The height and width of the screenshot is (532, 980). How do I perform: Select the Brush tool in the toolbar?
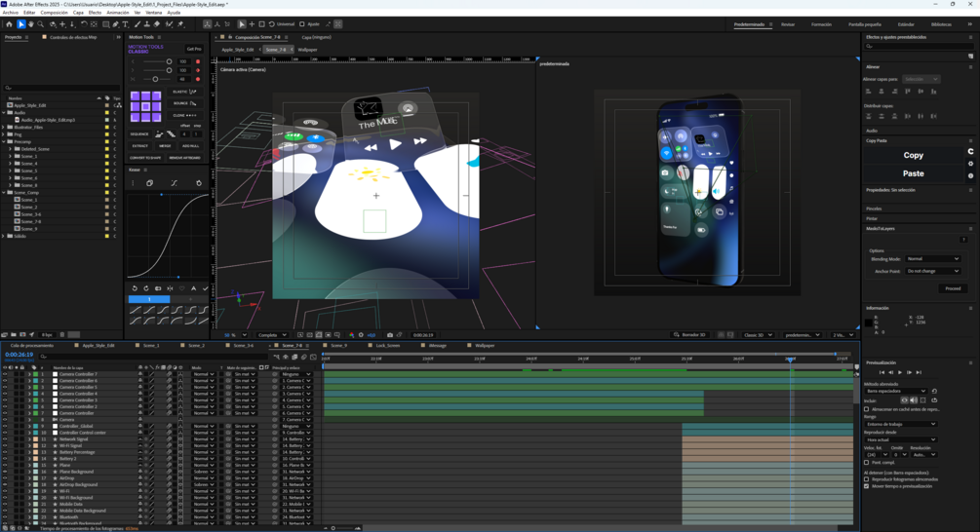pos(137,24)
